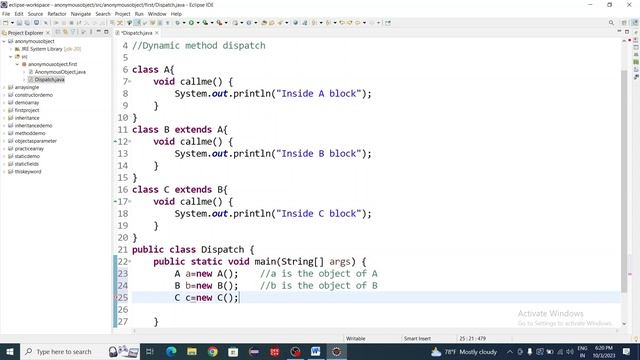The width and height of the screenshot is (640, 360).
Task: Select staticdemo project
Action: point(27,156)
